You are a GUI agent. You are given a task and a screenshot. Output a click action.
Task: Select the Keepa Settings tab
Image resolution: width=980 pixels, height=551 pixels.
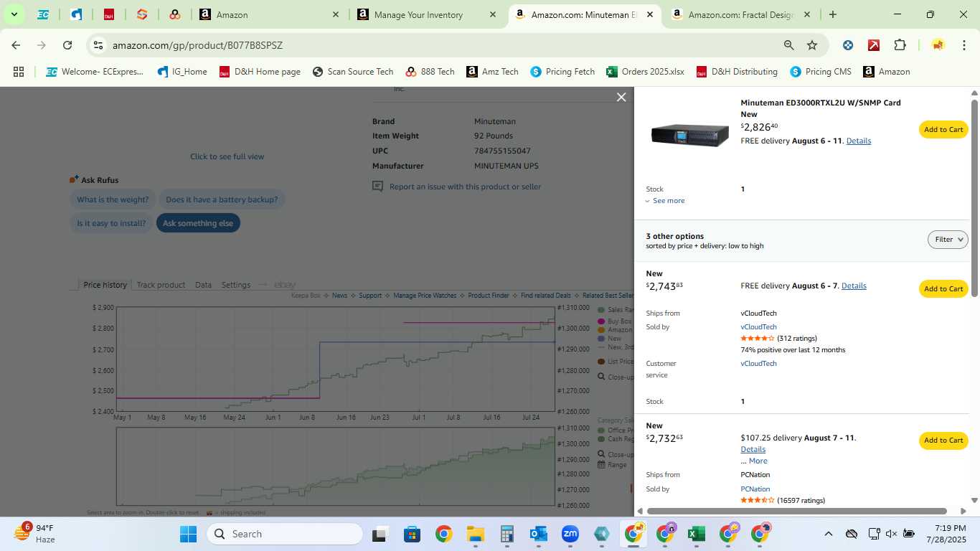236,285
